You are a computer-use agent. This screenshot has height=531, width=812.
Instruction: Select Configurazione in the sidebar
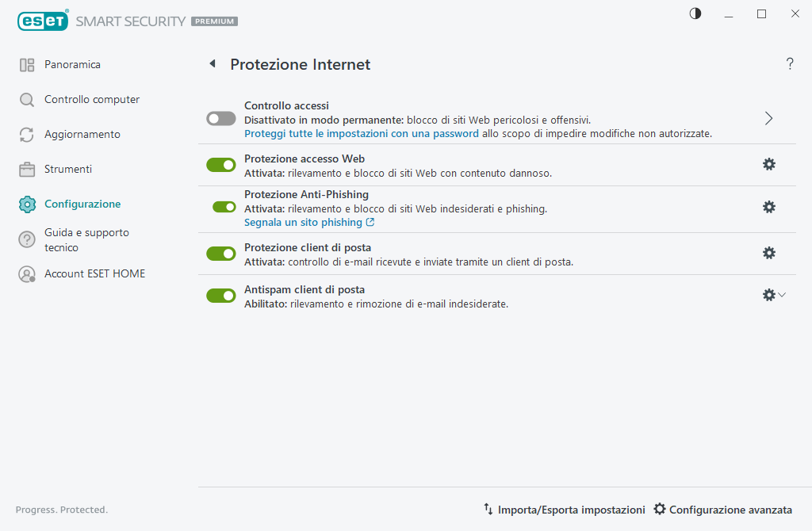click(82, 204)
